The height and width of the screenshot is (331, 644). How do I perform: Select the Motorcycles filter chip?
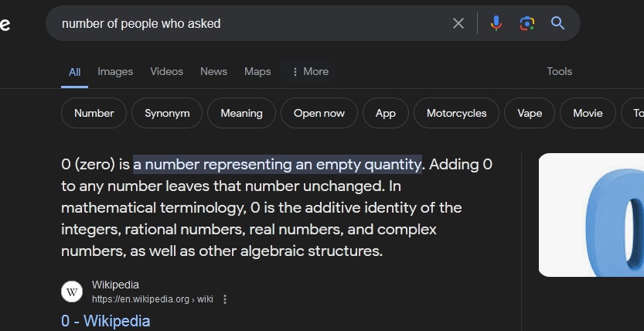coord(457,113)
